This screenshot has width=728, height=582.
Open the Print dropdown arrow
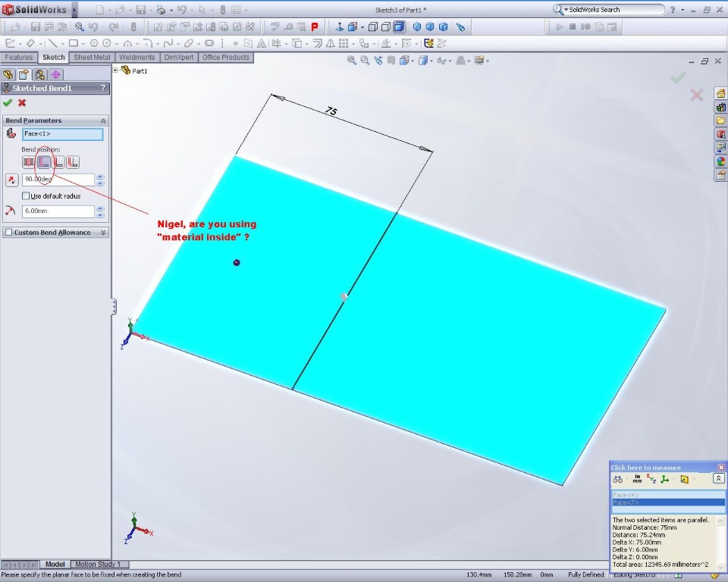click(171, 10)
